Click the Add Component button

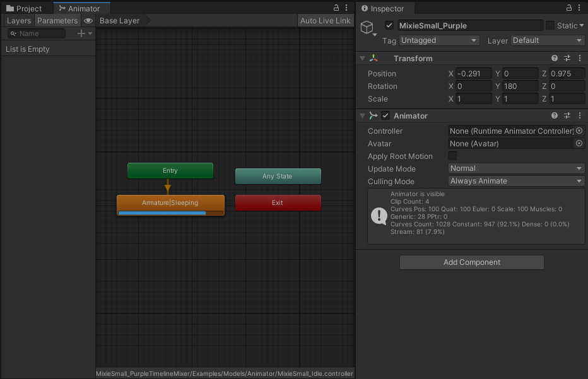pos(471,262)
